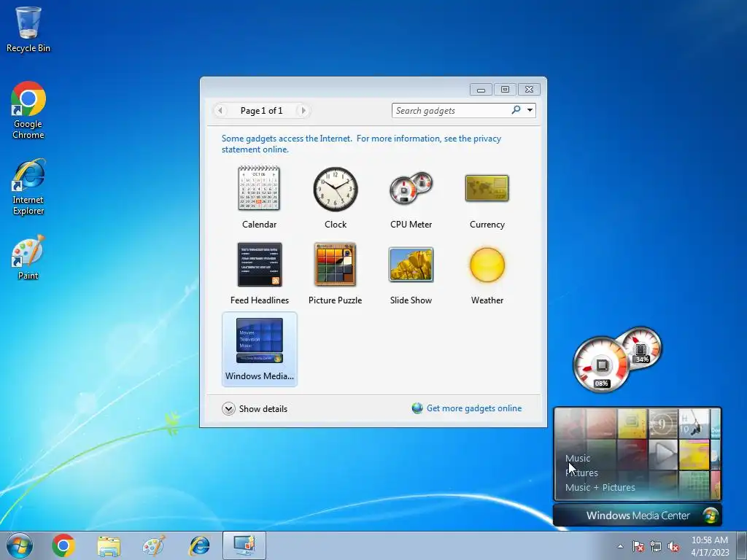
Task: Select the Clock gadget
Action: pos(336,197)
